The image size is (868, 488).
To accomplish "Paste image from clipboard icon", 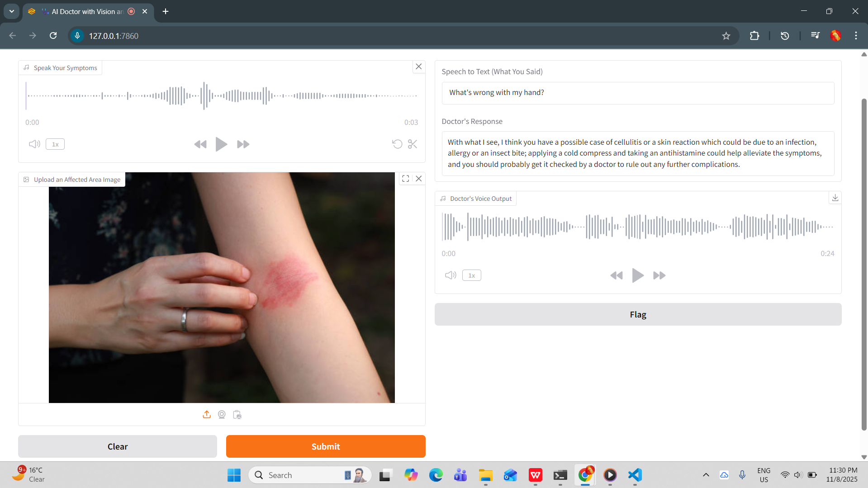I will click(237, 414).
